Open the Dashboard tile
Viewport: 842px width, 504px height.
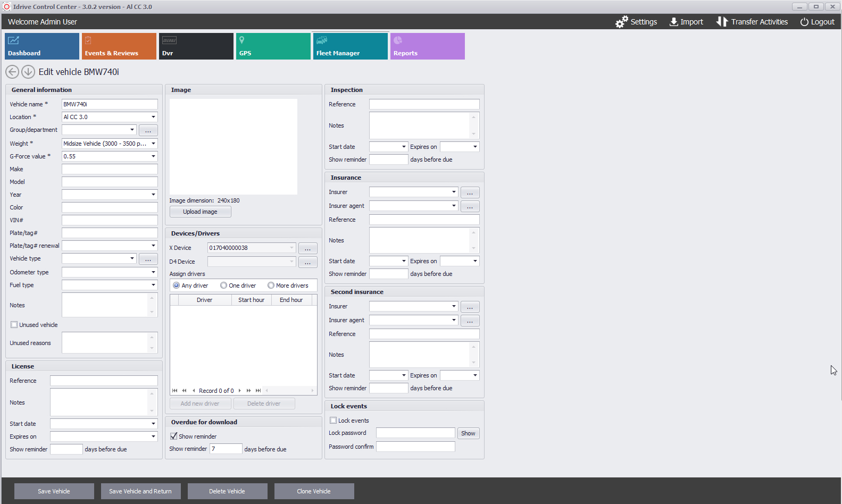[x=42, y=46]
